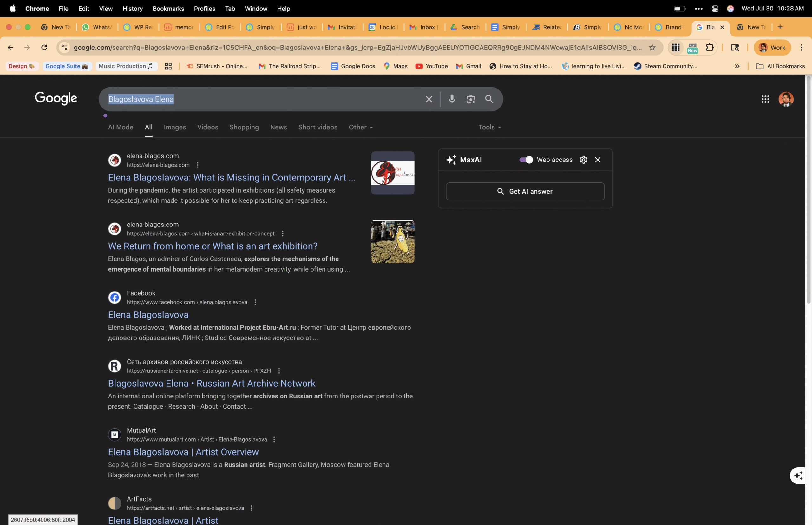Clear the search box text

pos(429,99)
